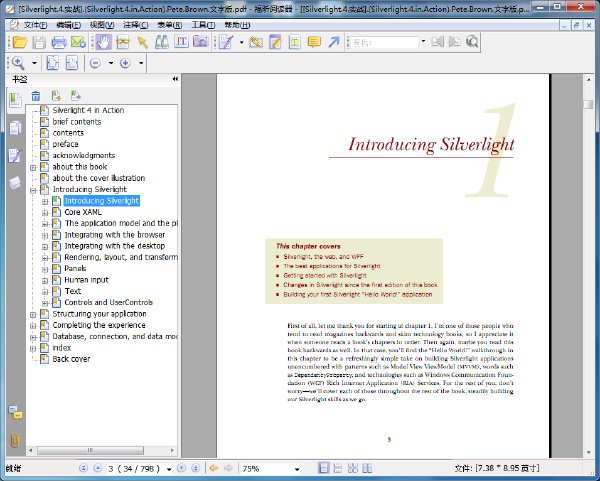
Task: Add a yellow comment note
Action: (x=314, y=42)
